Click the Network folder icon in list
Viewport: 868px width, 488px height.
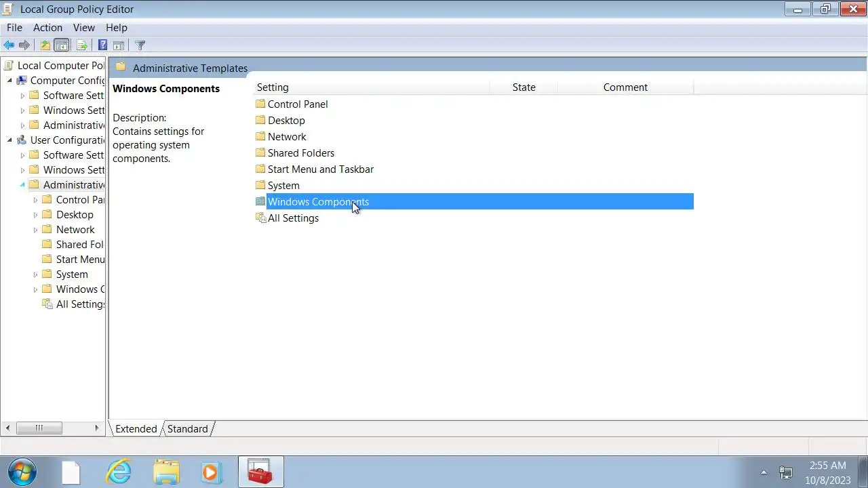coord(260,136)
